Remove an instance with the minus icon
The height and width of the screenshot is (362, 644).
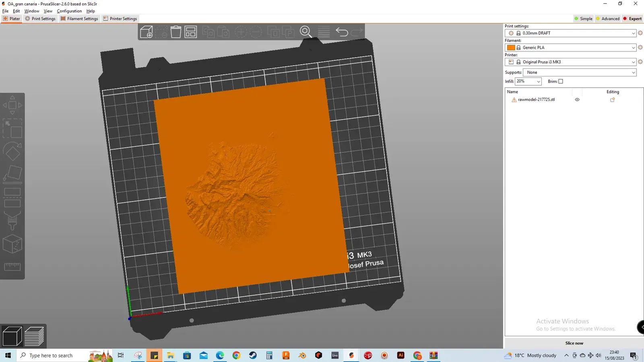[256, 32]
